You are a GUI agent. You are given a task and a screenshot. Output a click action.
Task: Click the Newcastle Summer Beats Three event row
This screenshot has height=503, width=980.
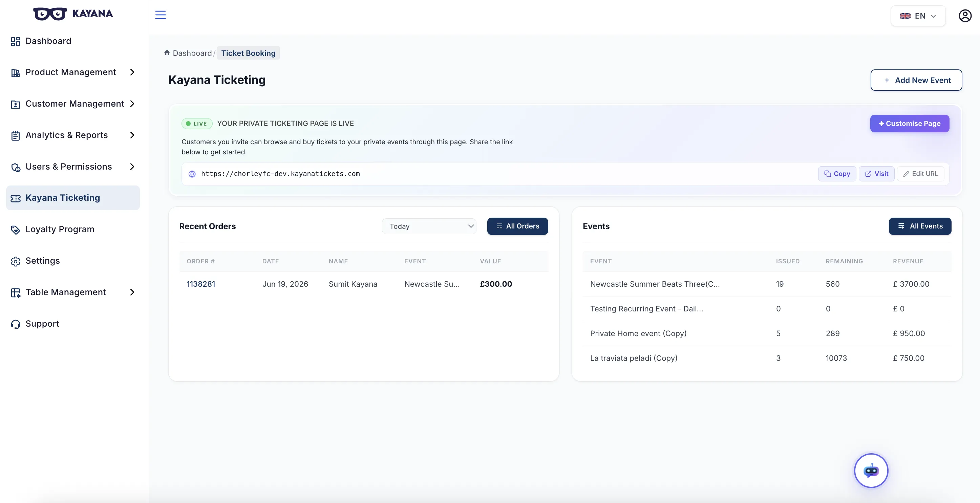pyautogui.click(x=767, y=284)
